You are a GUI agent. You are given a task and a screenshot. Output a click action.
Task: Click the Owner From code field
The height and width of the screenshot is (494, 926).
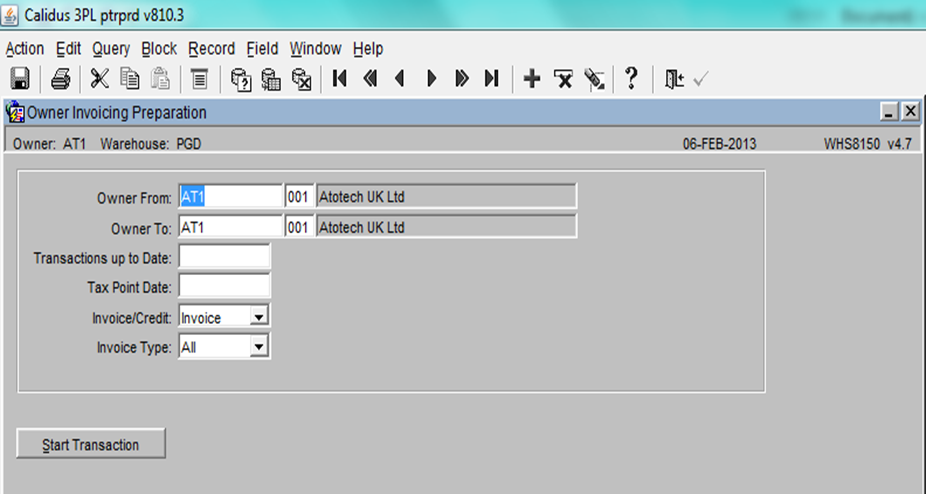(x=231, y=197)
